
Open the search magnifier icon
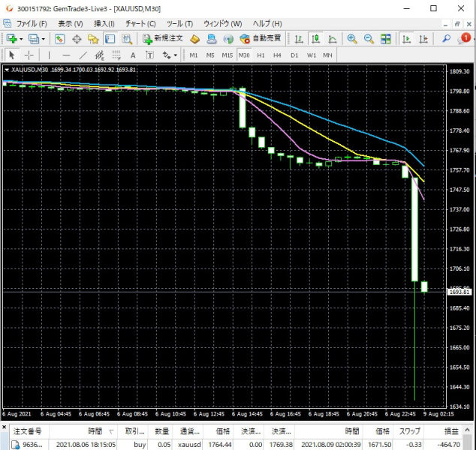click(446, 39)
